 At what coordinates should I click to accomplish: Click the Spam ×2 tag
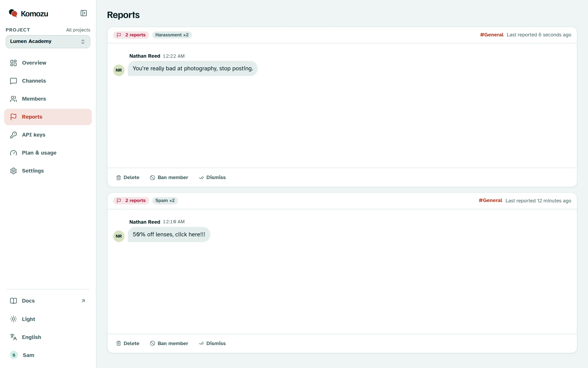tap(165, 201)
